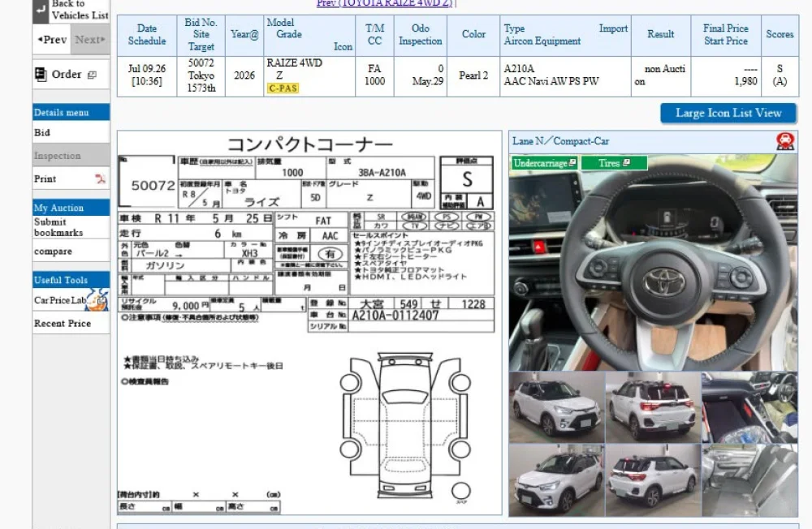View the dashboard interior thumbnail in top row
812x529 pixels.
click(x=749, y=407)
